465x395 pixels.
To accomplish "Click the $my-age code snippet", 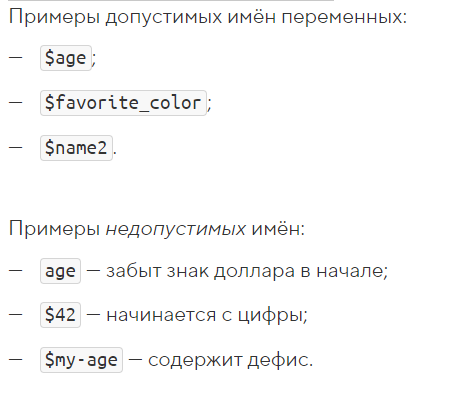I will 81,360.
